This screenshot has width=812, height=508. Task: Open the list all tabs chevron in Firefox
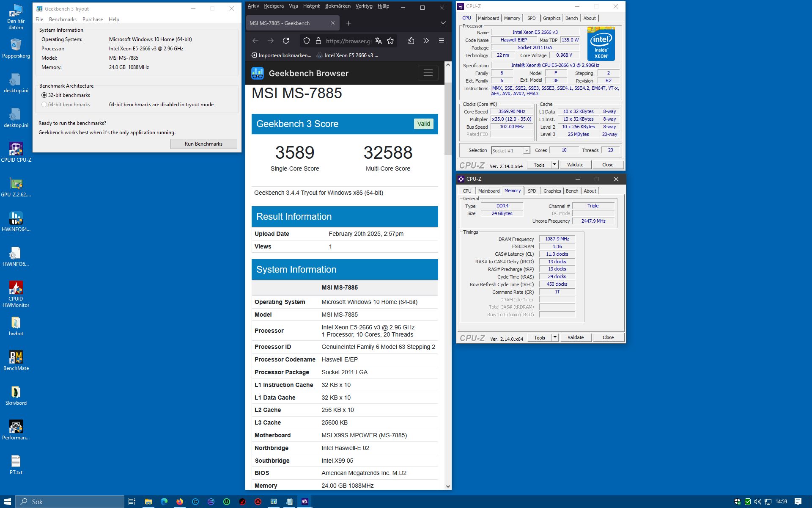(x=443, y=23)
